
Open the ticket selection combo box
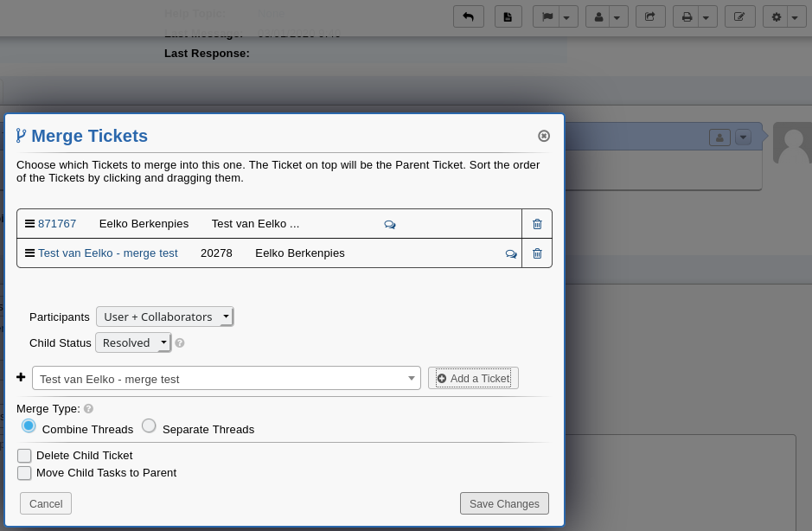point(227,378)
